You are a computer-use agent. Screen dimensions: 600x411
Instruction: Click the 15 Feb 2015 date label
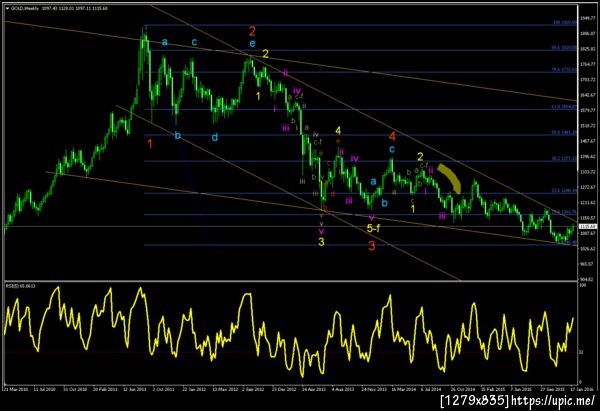pyautogui.click(x=492, y=388)
